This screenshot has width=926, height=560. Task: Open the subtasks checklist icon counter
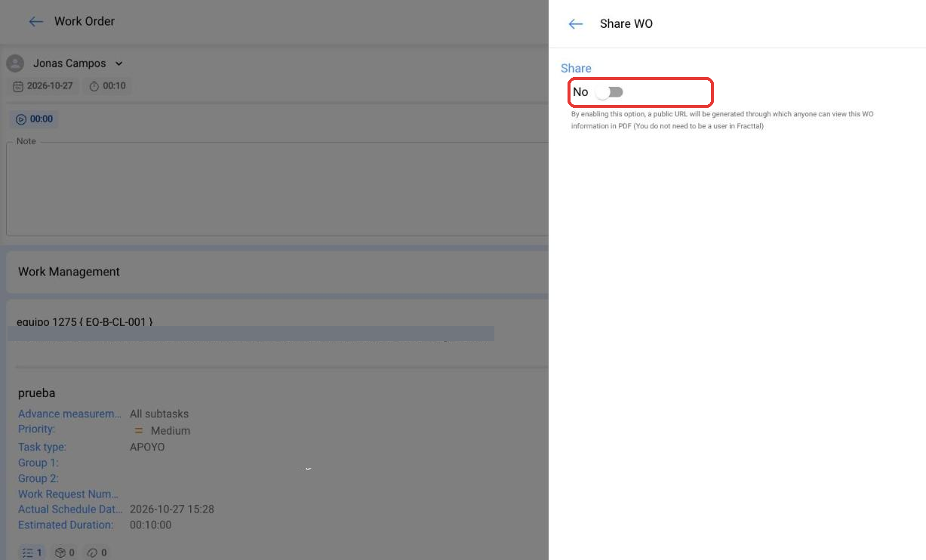[x=32, y=552]
